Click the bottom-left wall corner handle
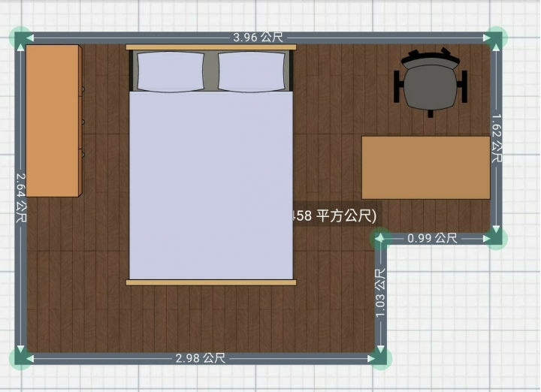 pyautogui.click(x=21, y=358)
